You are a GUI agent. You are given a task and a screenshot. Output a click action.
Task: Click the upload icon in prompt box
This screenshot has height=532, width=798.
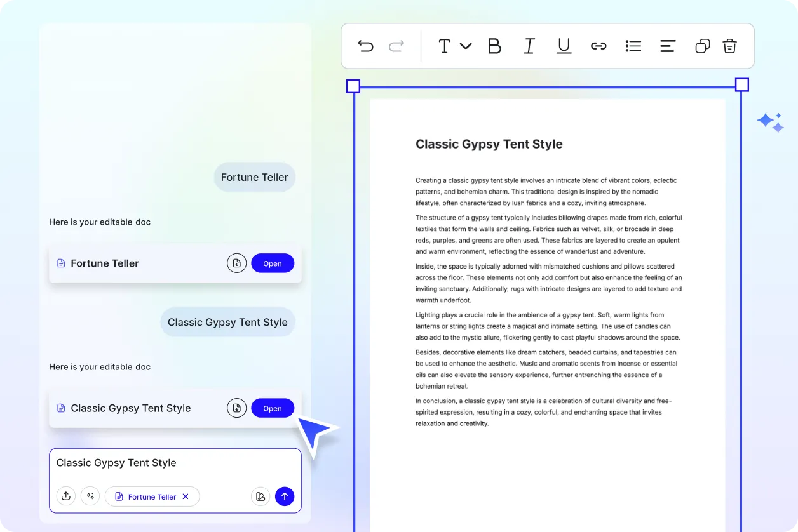click(66, 496)
